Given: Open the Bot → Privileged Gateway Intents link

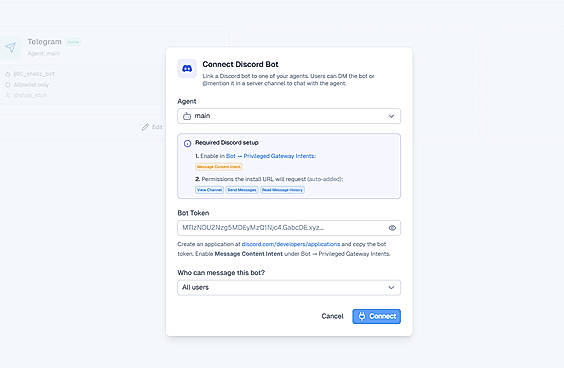Looking at the screenshot, I should 270,156.
